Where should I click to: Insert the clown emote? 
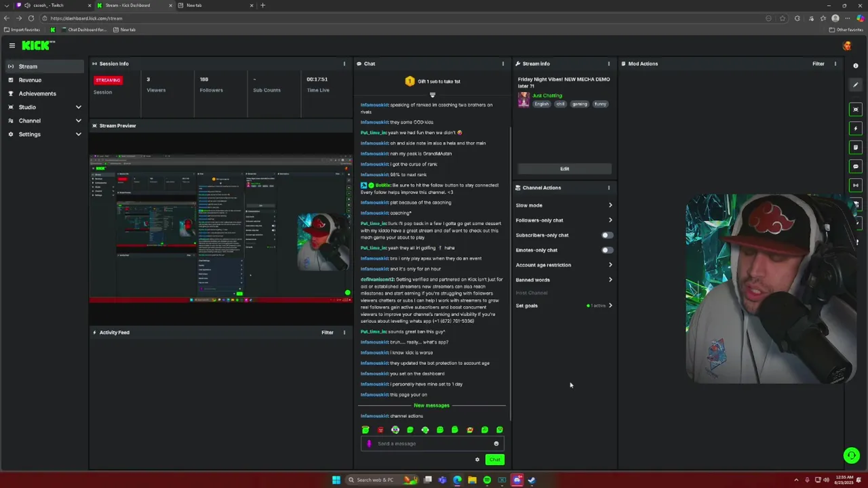395,430
